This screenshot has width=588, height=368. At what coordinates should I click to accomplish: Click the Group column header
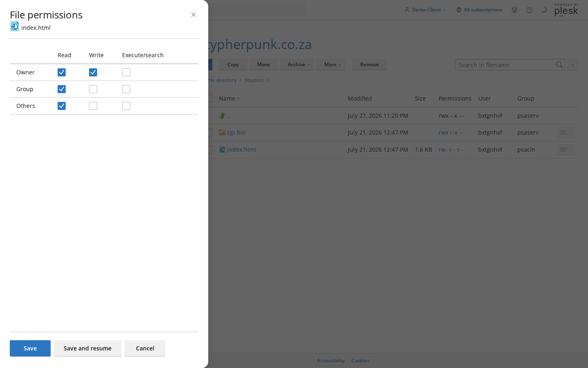coord(526,99)
